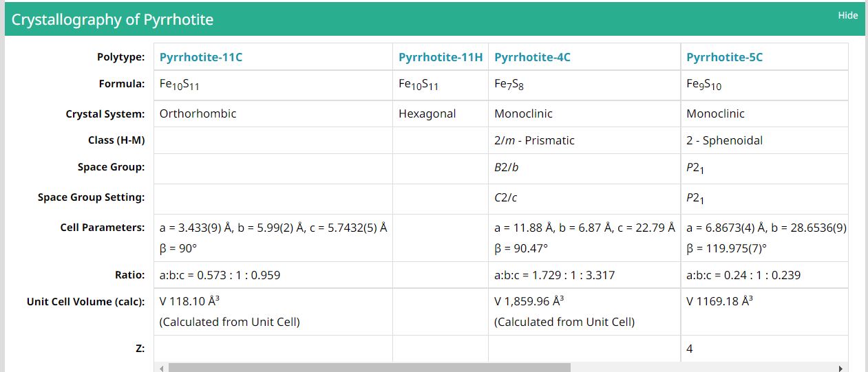The image size is (868, 372).
Task: Hide the Crystallography of Pyrrhotite section
Action: 847,15
